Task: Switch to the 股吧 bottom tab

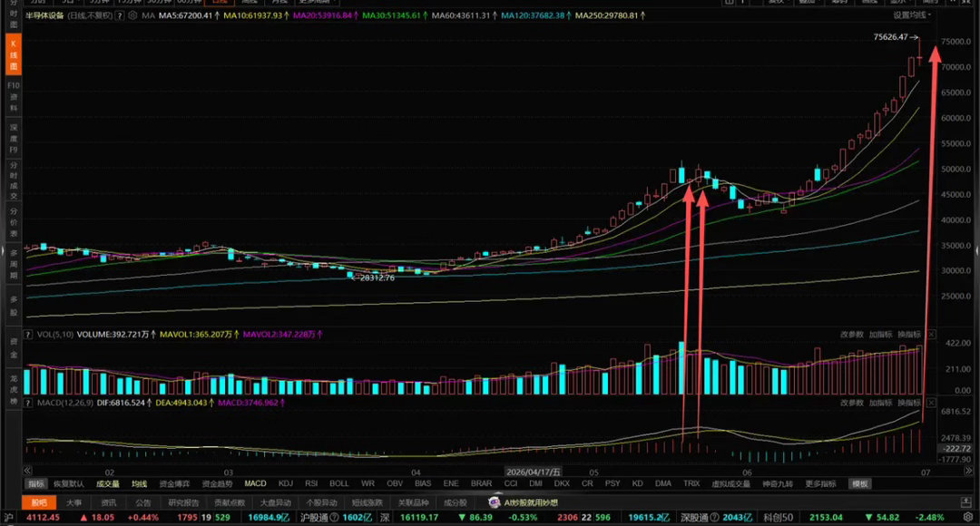Action: [39, 502]
